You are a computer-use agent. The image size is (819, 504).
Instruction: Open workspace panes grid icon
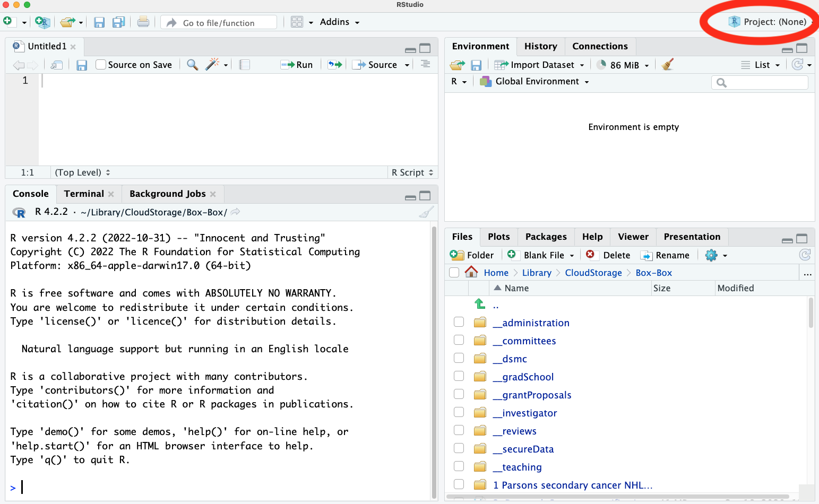coord(297,22)
